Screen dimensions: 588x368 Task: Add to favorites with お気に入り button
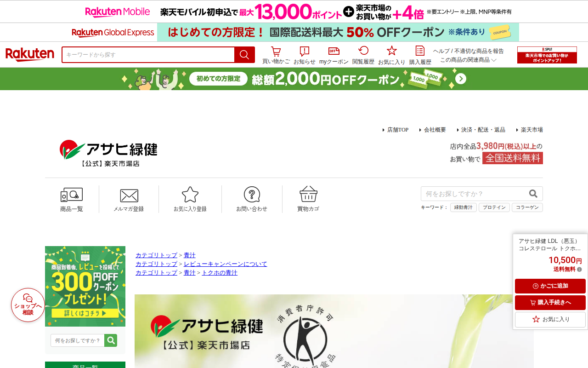(x=550, y=319)
